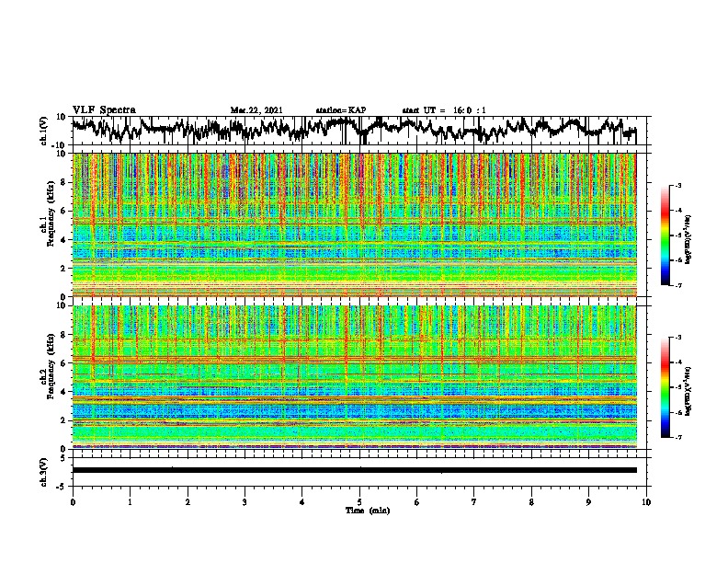The height and width of the screenshot is (563, 728).
Task: Click the "station=KAP" label
Action: point(341,110)
